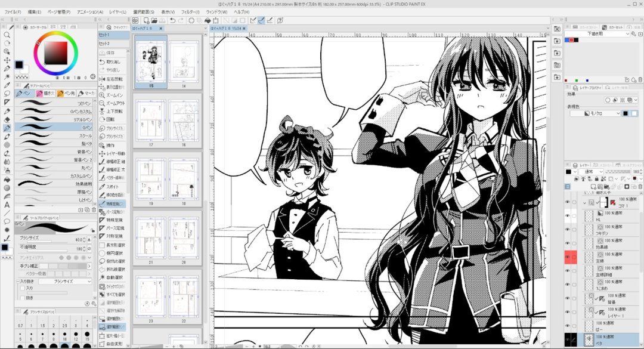Expand the 手ブレ補正 stabilization arrow
The width and height of the screenshot is (644, 349).
pyautogui.click(x=89, y=266)
